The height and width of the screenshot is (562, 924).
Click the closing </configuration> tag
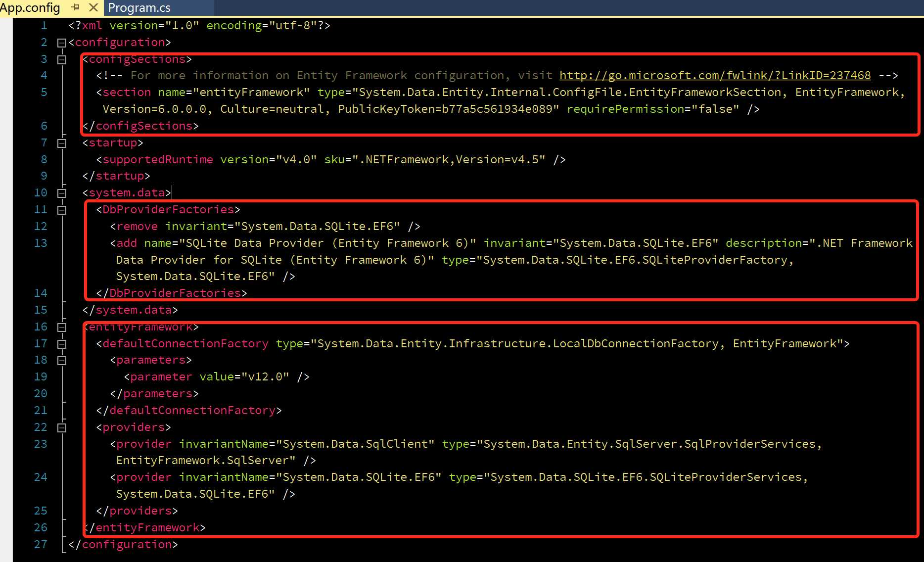(x=123, y=544)
